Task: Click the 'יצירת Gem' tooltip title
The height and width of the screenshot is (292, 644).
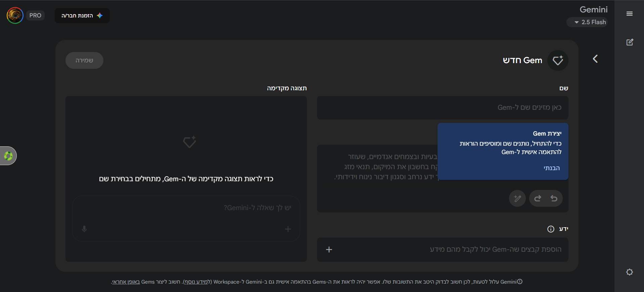Action: [x=547, y=134]
